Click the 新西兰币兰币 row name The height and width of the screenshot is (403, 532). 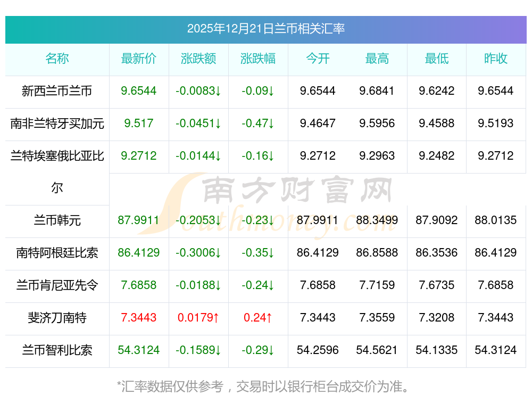pos(57,91)
